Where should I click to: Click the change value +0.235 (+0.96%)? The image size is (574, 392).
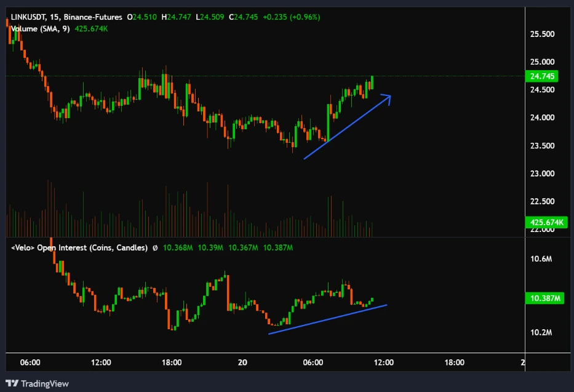292,17
